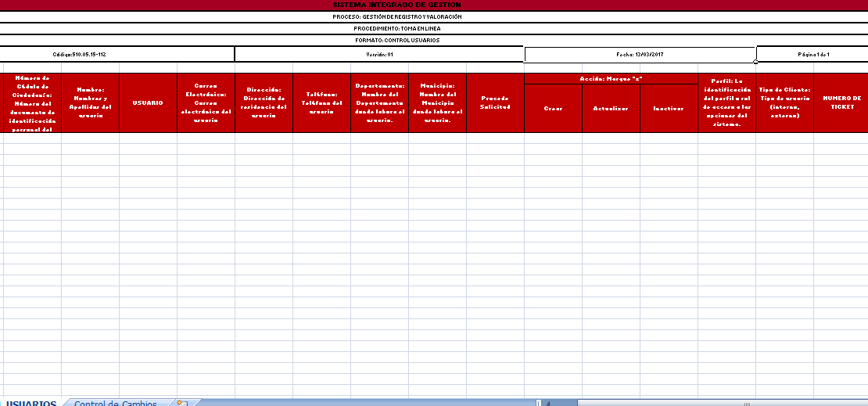The height and width of the screenshot is (406, 868).
Task: Select the Acción: Marque "x" header
Action: click(611, 79)
